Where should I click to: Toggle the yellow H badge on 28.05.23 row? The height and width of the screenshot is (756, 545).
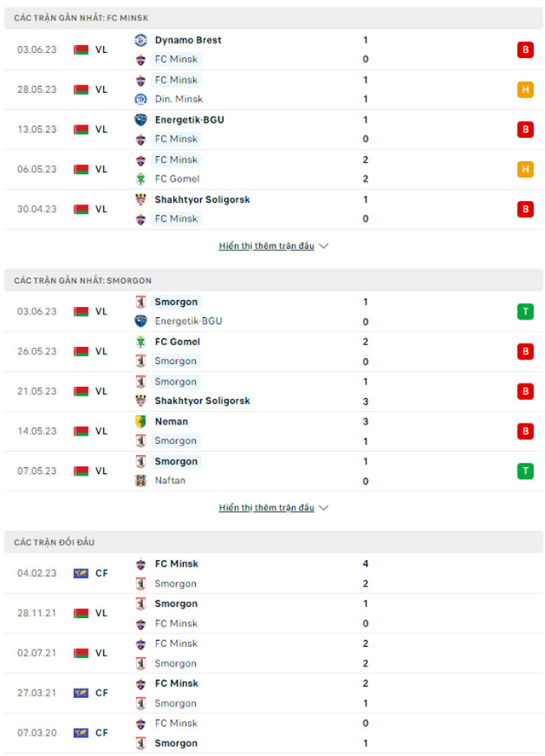525,89
